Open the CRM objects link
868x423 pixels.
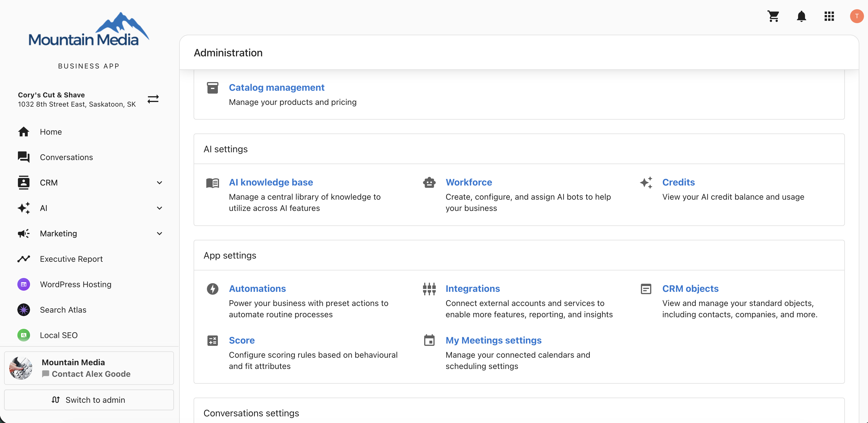(690, 289)
